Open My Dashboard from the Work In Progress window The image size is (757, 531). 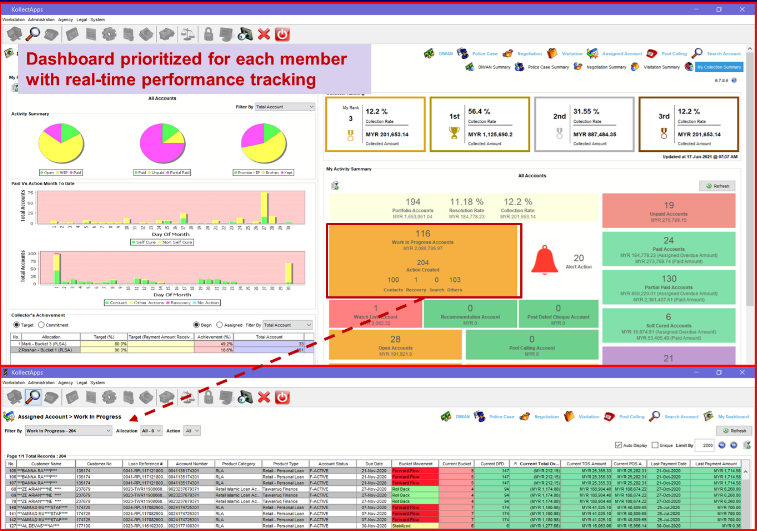point(727,417)
